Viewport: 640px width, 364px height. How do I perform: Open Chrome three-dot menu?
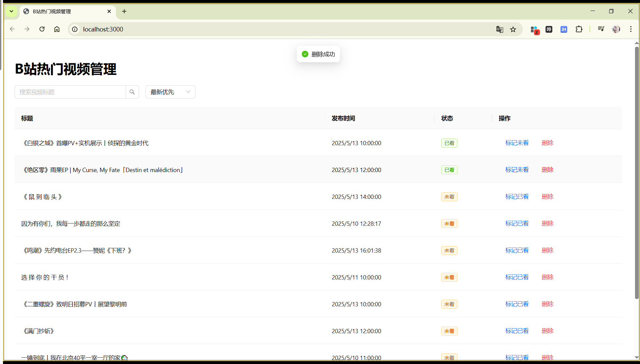click(631, 29)
